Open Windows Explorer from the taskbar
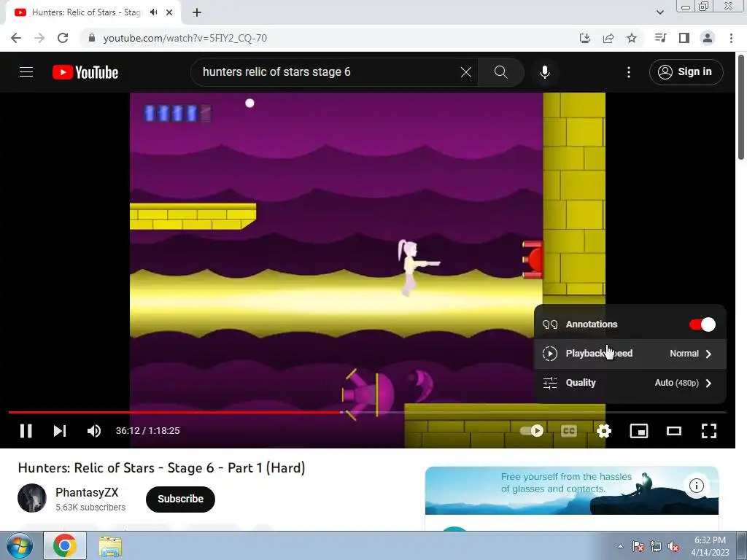Image resolution: width=747 pixels, height=560 pixels. [110, 545]
